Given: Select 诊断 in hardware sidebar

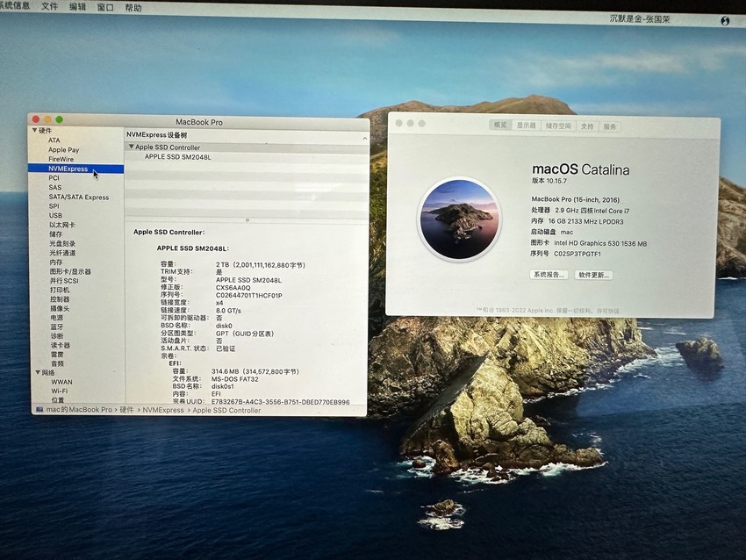Looking at the screenshot, I should tap(57, 335).
